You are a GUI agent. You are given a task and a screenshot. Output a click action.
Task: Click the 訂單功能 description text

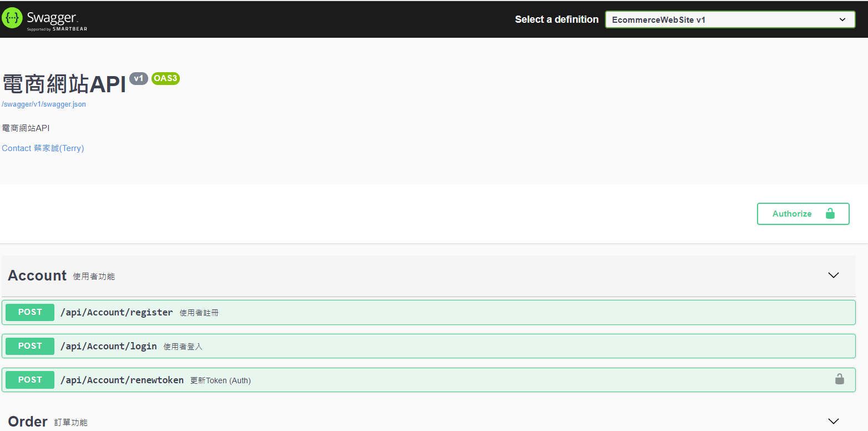[x=70, y=423]
